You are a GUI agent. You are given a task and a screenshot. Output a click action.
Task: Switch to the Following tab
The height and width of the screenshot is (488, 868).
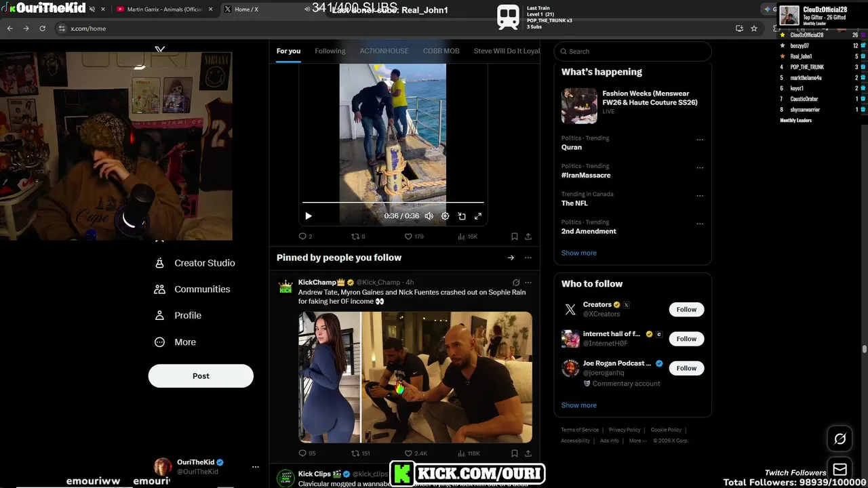[x=330, y=51]
